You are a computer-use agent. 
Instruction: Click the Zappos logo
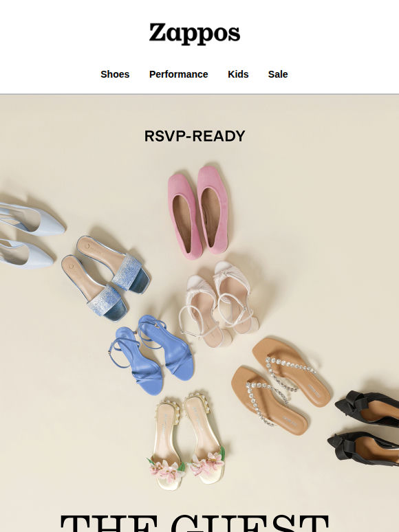(x=195, y=34)
